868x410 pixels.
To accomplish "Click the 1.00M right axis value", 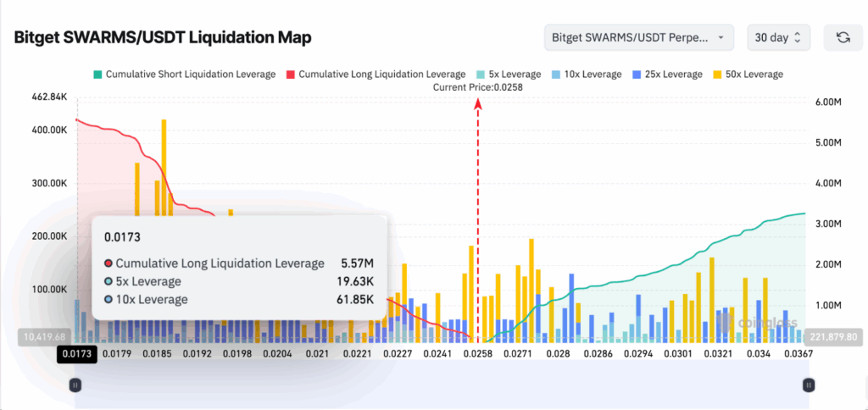I will point(829,306).
